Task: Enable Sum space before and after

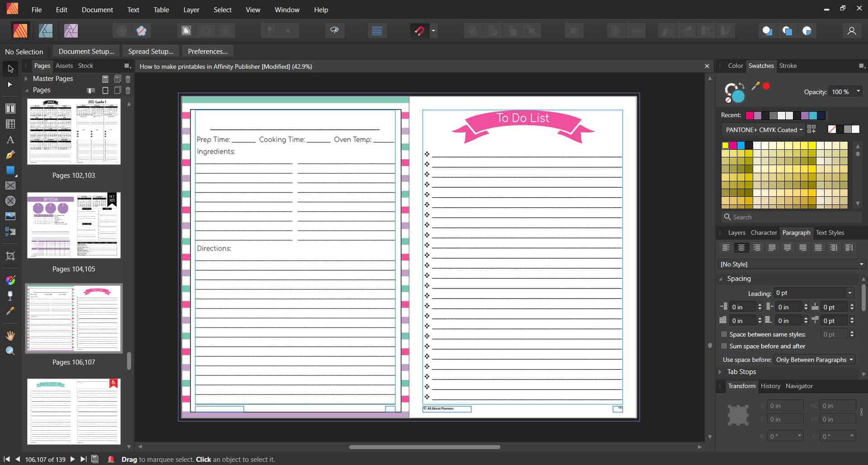Action: tap(724, 346)
